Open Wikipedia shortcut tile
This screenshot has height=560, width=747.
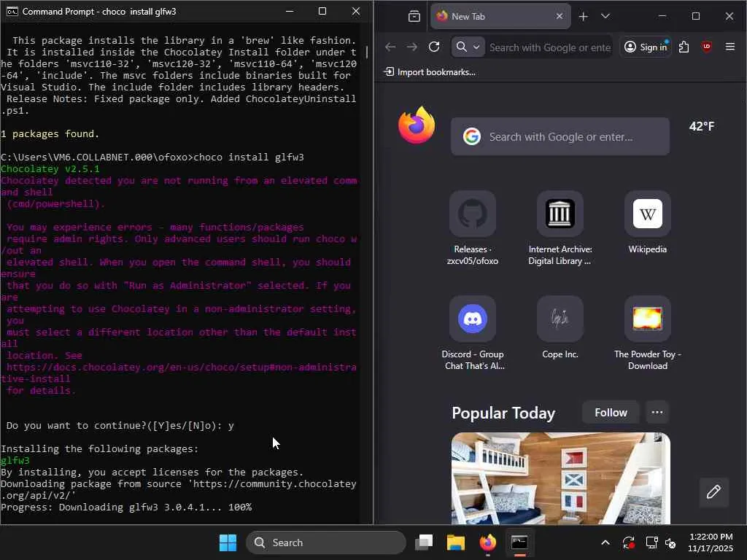tap(648, 223)
